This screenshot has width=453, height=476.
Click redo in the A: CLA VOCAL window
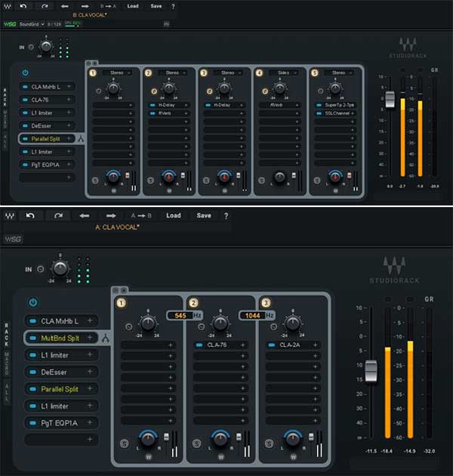tap(58, 215)
